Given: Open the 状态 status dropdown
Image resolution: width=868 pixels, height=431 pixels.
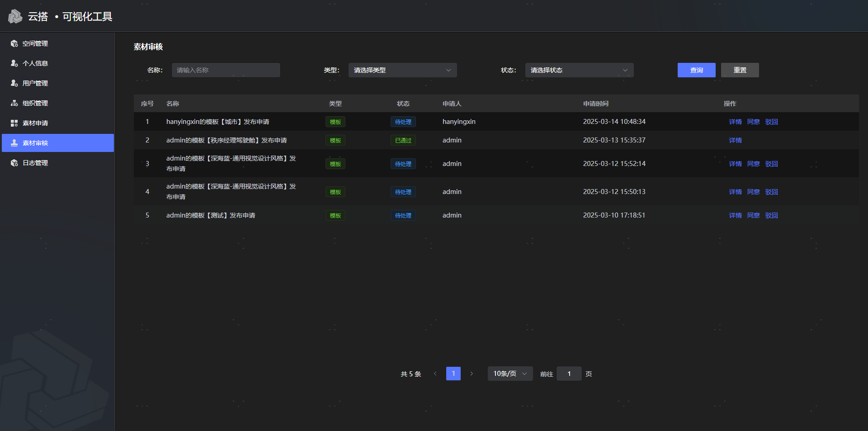Looking at the screenshot, I should click(579, 70).
